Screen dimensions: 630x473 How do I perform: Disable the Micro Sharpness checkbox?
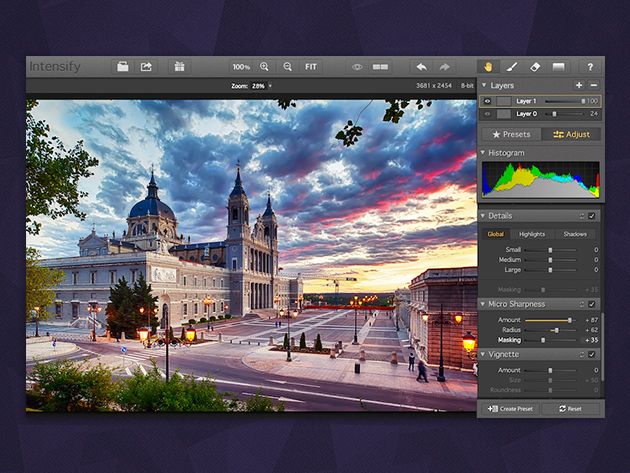pos(592,304)
